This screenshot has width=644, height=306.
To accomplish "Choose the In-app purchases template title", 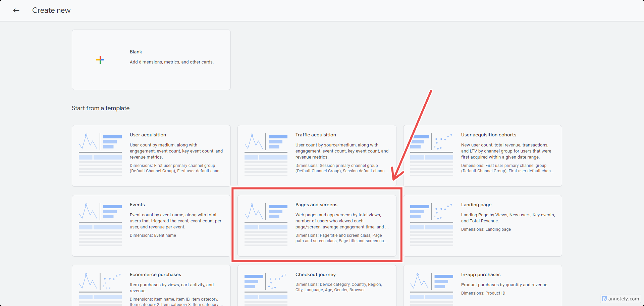I will pos(481,274).
